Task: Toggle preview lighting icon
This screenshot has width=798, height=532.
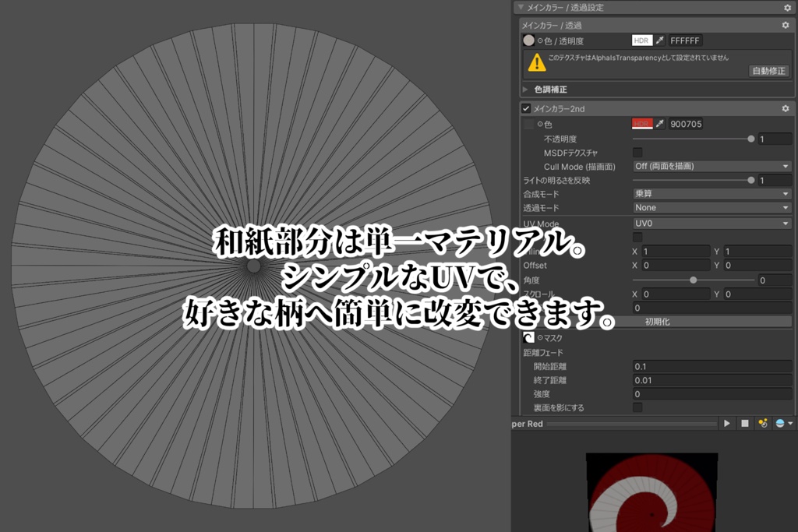Action: tap(762, 423)
